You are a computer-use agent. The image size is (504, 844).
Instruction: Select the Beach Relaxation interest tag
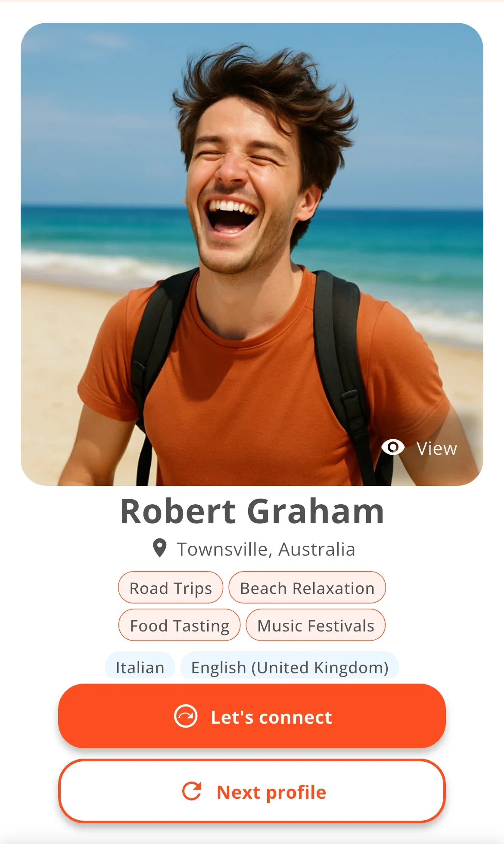pyautogui.click(x=307, y=588)
